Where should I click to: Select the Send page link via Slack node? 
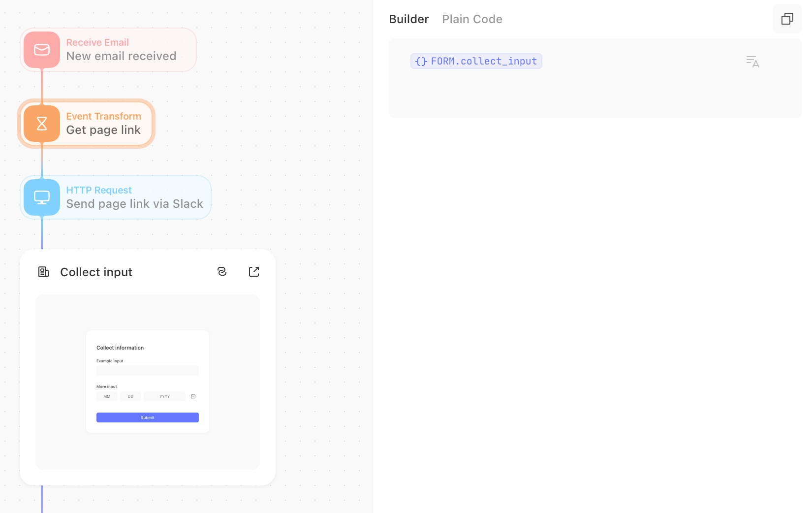point(116,197)
